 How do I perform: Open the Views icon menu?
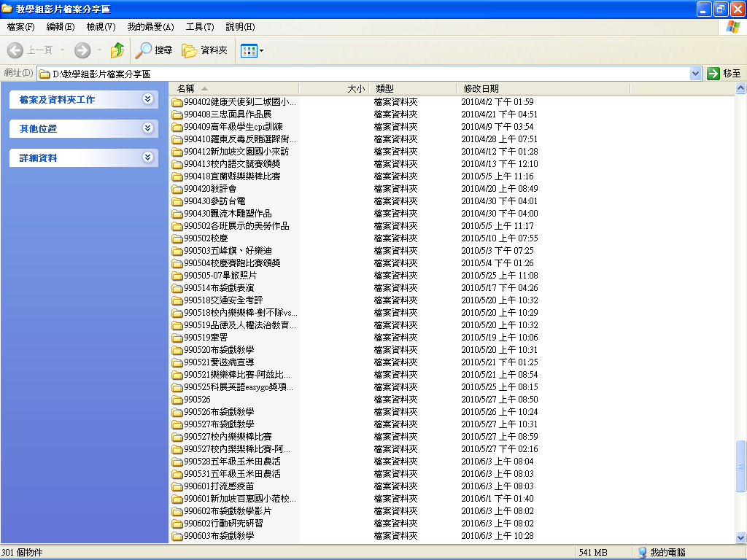[x=252, y=50]
